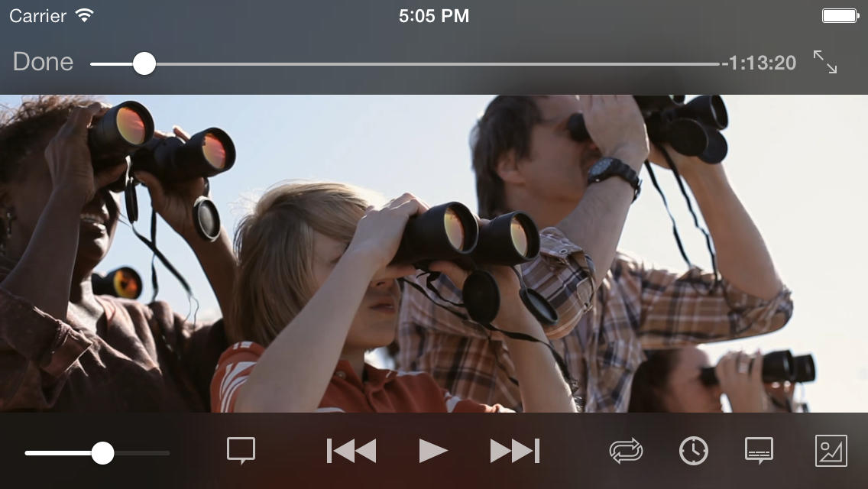Tap the video frame of people with binoculars
Viewport: 868px width, 489px height.
click(x=434, y=254)
